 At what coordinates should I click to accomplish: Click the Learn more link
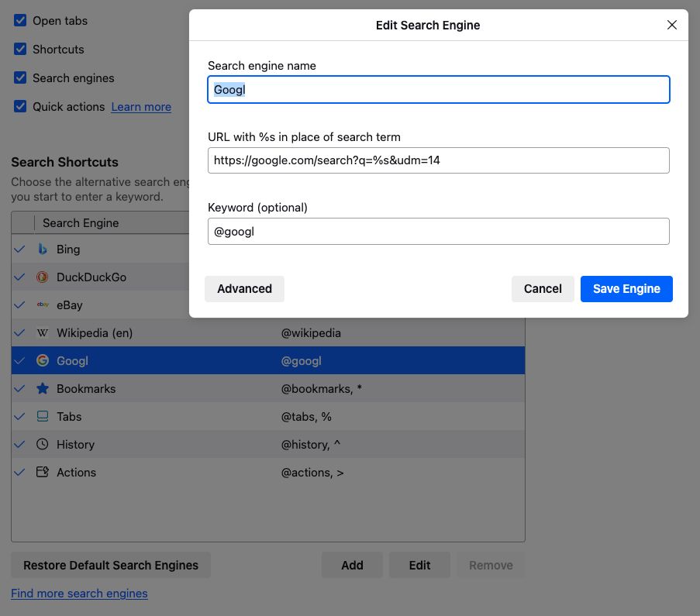tap(140, 106)
